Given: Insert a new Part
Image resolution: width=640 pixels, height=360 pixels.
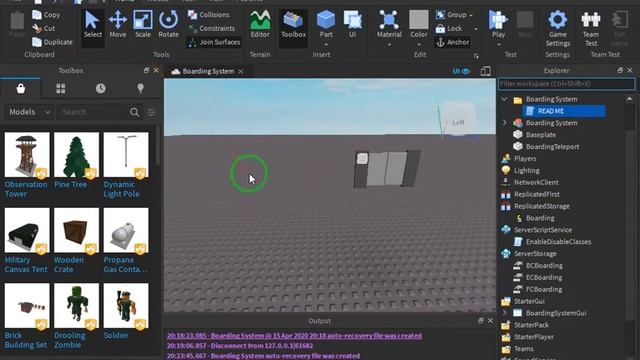Looking at the screenshot, I should tap(326, 24).
